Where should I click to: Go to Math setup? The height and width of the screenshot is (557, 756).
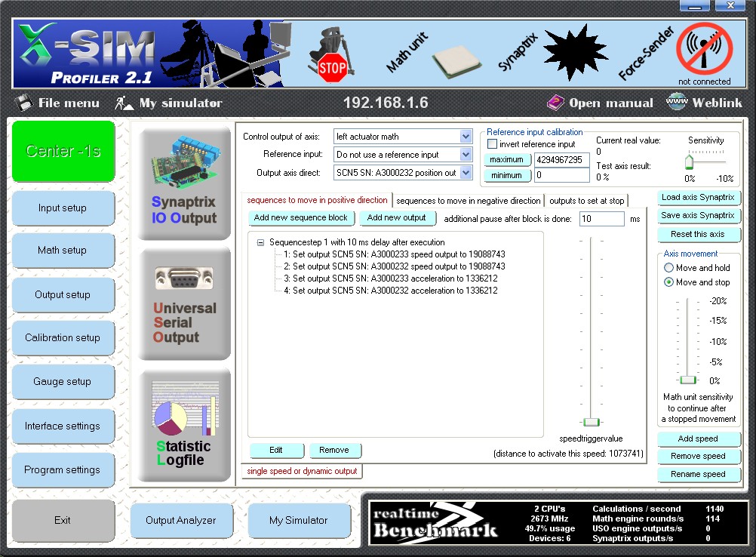[63, 251]
